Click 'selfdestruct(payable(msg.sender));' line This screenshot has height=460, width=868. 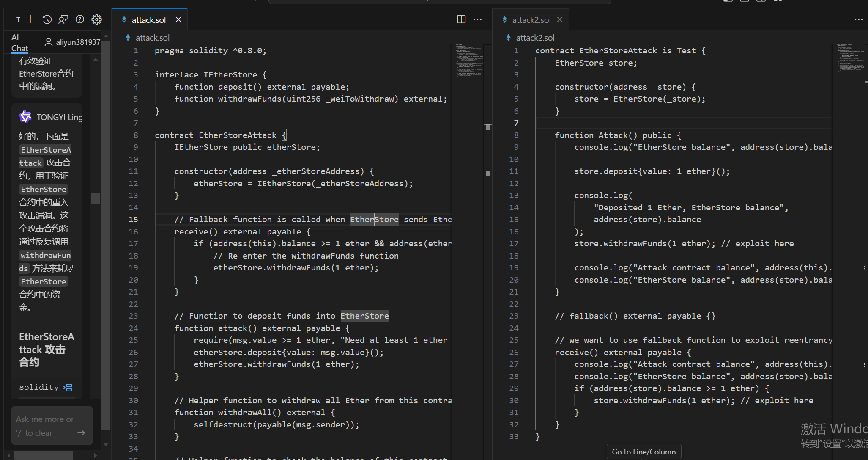(277, 424)
